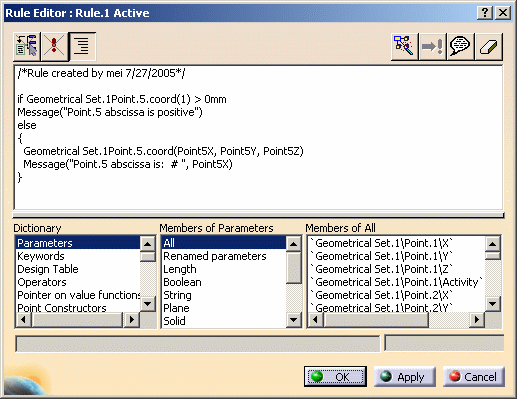The image size is (517, 399).
Task: Click the Apply button
Action: pos(404,377)
